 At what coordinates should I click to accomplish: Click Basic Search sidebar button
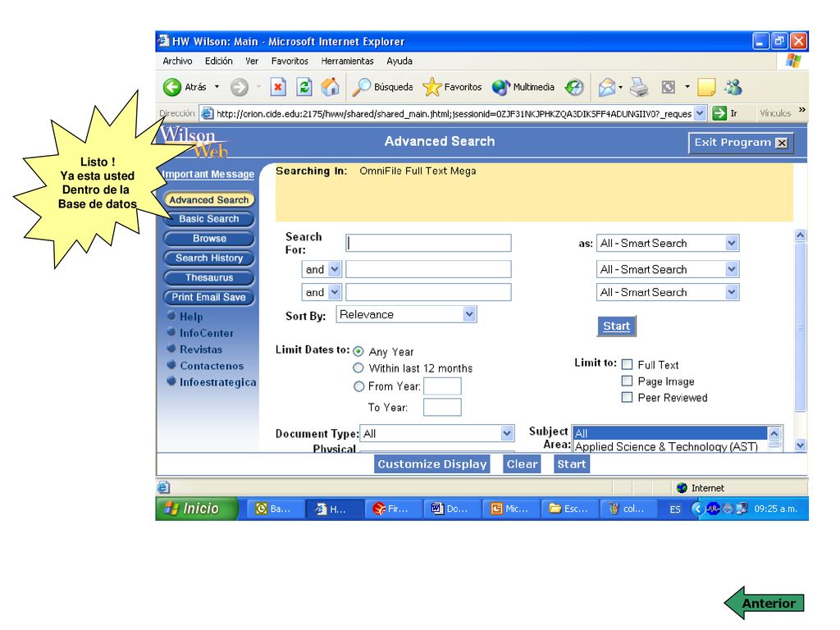209,218
